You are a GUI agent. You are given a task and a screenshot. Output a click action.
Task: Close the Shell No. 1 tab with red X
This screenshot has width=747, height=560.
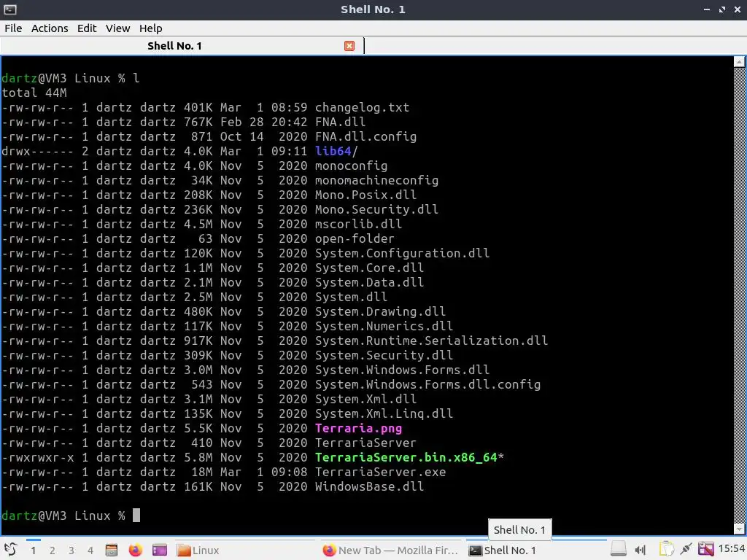coord(349,46)
